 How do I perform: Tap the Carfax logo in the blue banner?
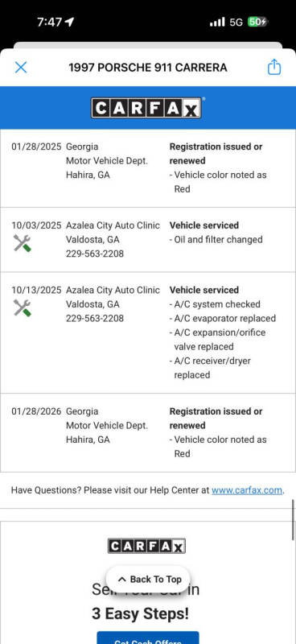(x=146, y=108)
